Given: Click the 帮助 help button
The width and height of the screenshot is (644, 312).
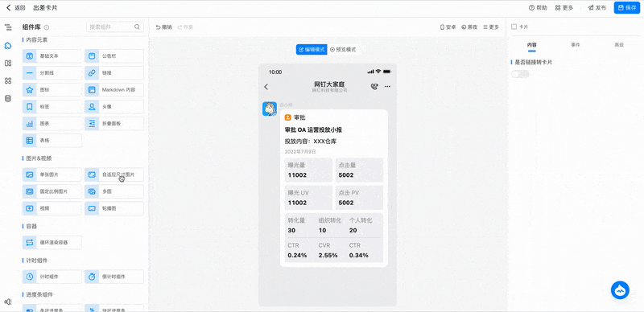Looking at the screenshot, I should (x=538, y=8).
